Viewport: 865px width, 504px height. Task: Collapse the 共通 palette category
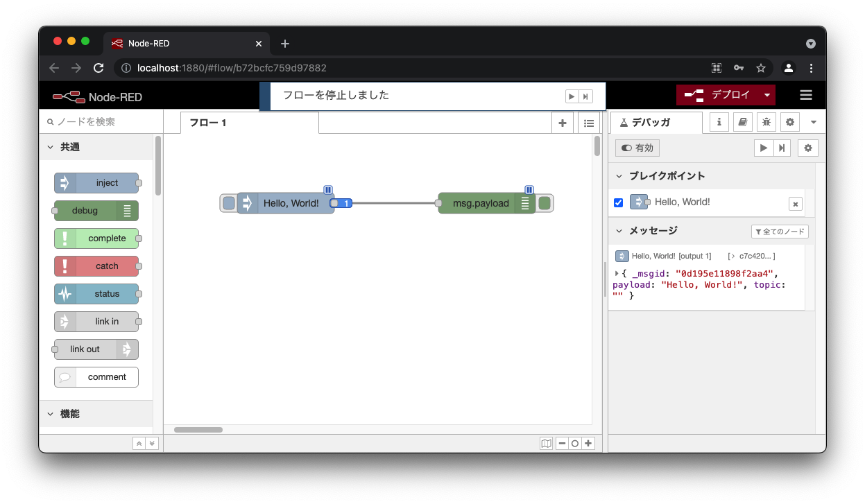(96, 147)
